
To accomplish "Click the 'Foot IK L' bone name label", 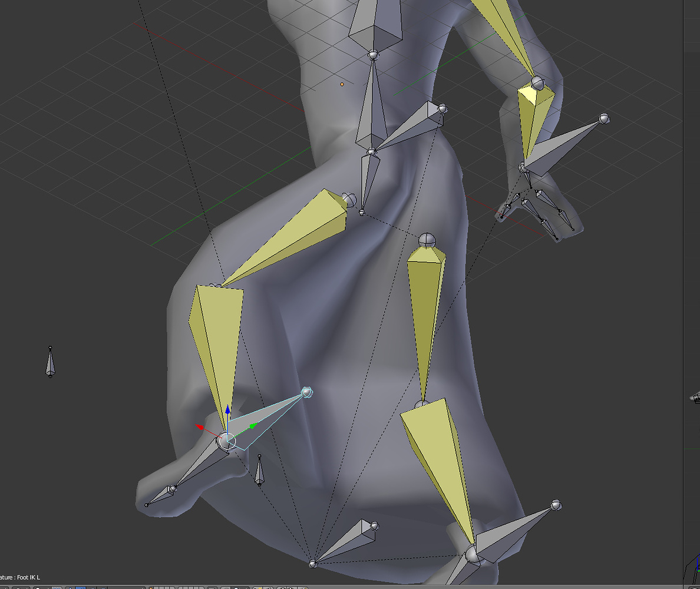I will click(x=28, y=577).
